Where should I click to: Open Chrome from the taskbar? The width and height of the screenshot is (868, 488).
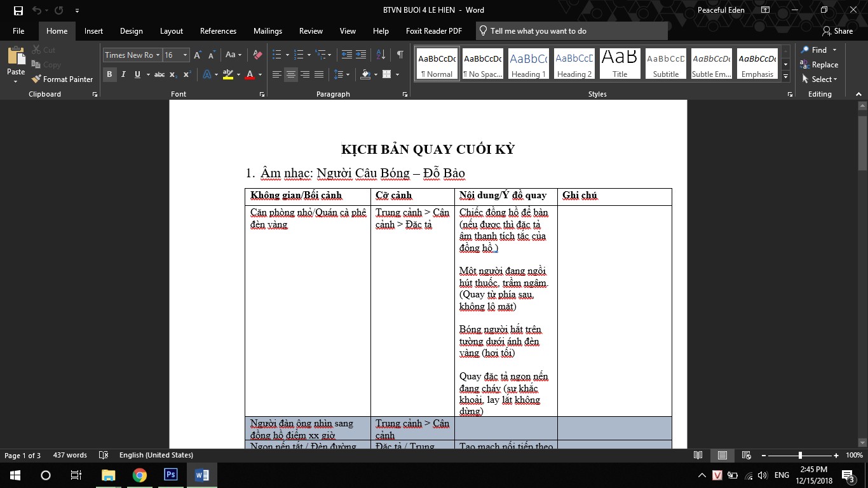(140, 475)
